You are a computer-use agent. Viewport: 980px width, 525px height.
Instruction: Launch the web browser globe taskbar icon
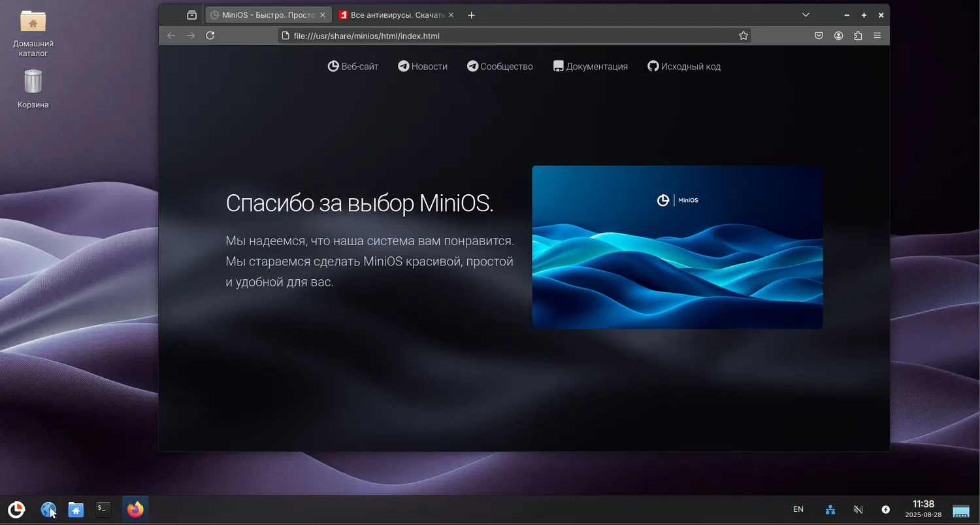pos(49,510)
